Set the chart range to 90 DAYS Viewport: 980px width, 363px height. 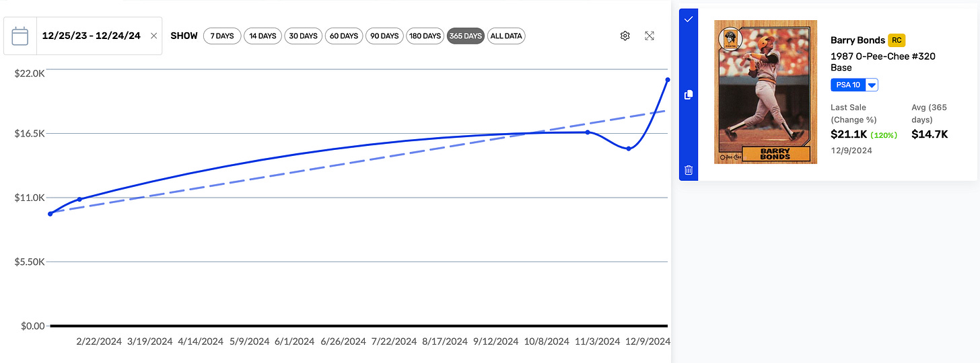(x=384, y=36)
